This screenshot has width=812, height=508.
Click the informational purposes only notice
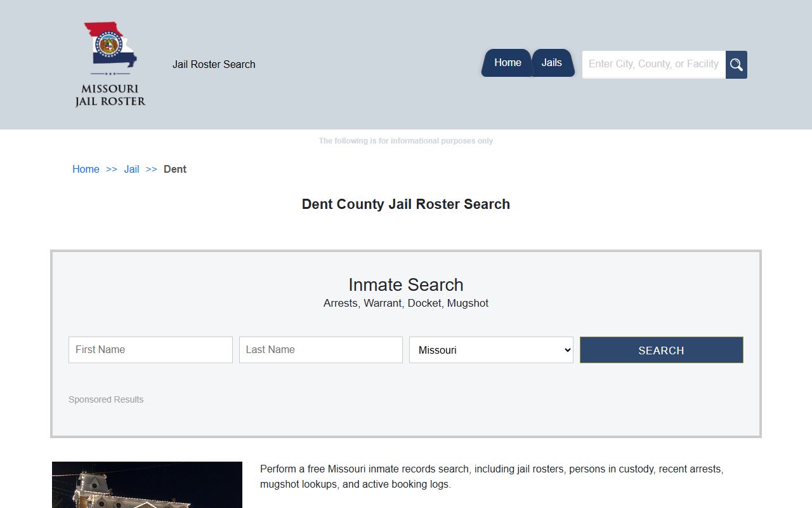click(x=406, y=141)
